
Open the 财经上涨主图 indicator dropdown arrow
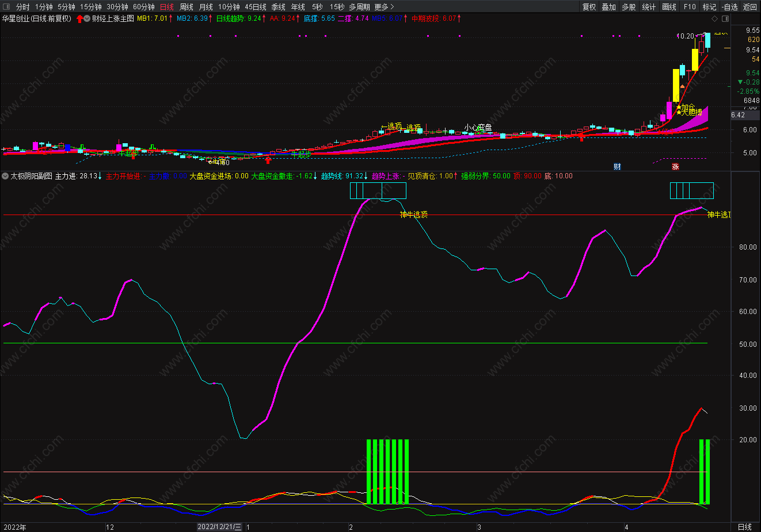87,18
